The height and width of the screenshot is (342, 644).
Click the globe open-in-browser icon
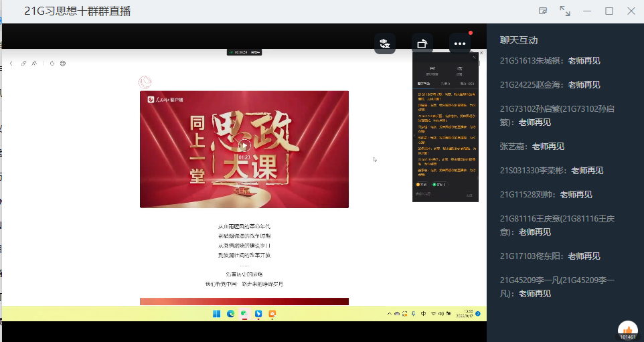click(x=63, y=64)
